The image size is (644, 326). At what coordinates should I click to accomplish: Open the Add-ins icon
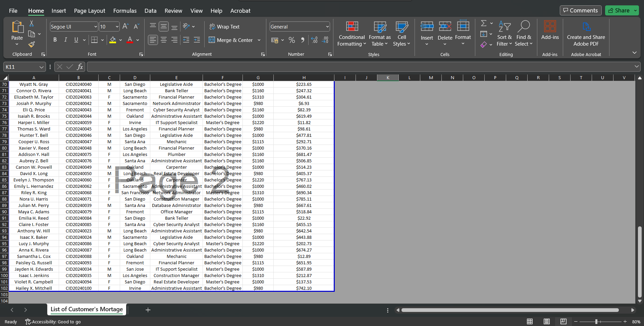[x=550, y=26]
